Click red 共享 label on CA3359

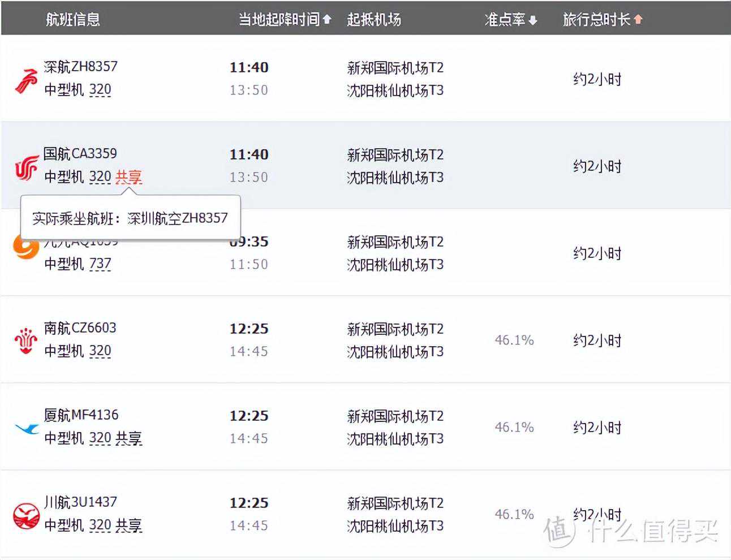pos(128,177)
